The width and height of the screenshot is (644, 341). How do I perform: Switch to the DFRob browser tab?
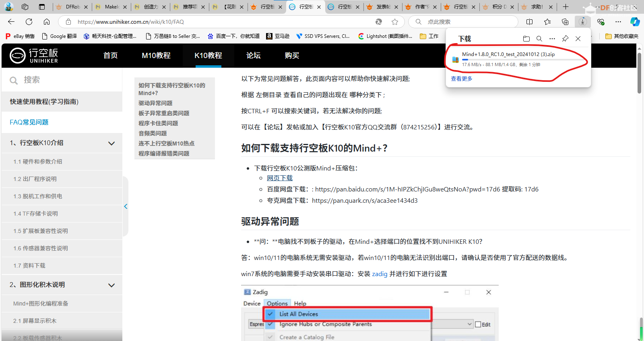(x=72, y=7)
